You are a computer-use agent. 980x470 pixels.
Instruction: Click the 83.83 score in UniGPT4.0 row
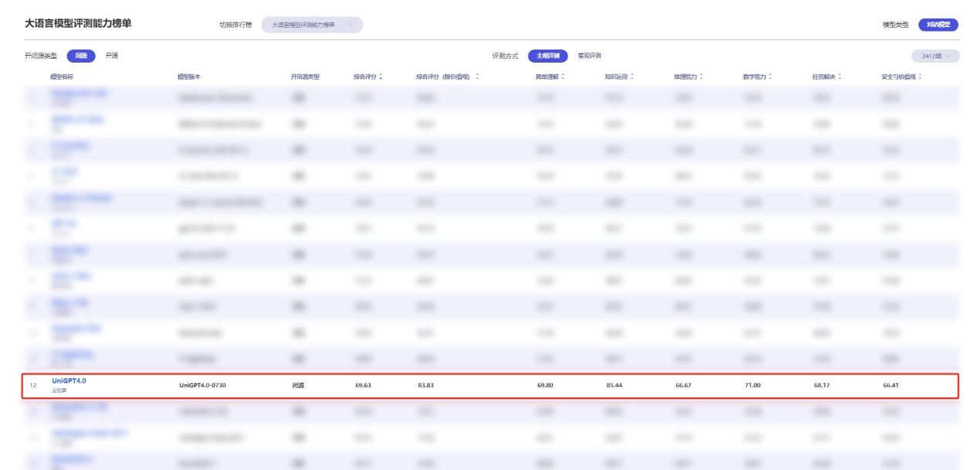[x=426, y=385]
